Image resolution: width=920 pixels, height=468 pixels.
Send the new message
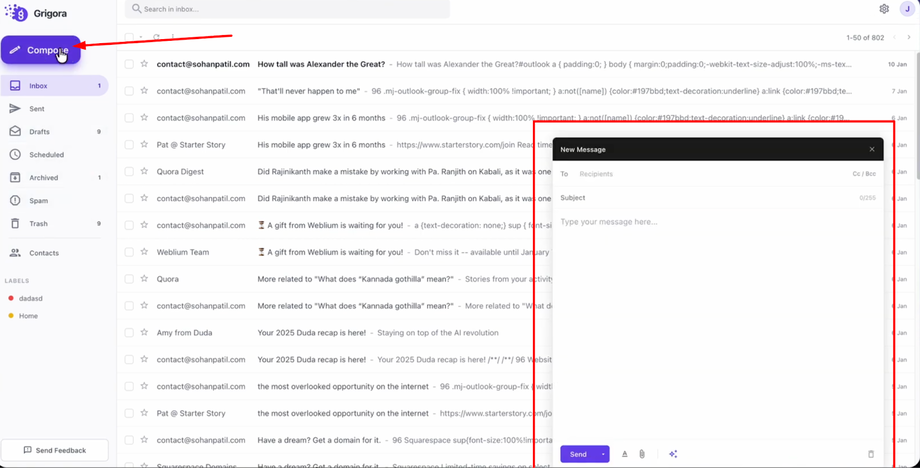click(578, 454)
